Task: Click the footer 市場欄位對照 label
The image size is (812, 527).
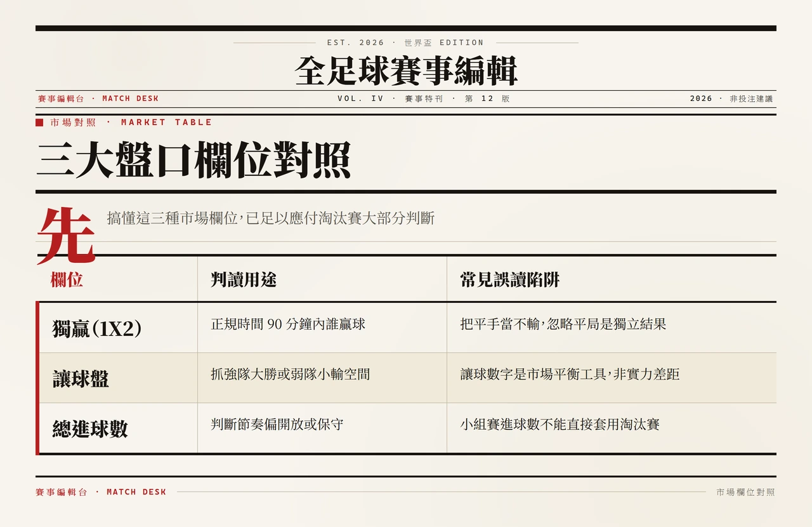Action: (745, 492)
